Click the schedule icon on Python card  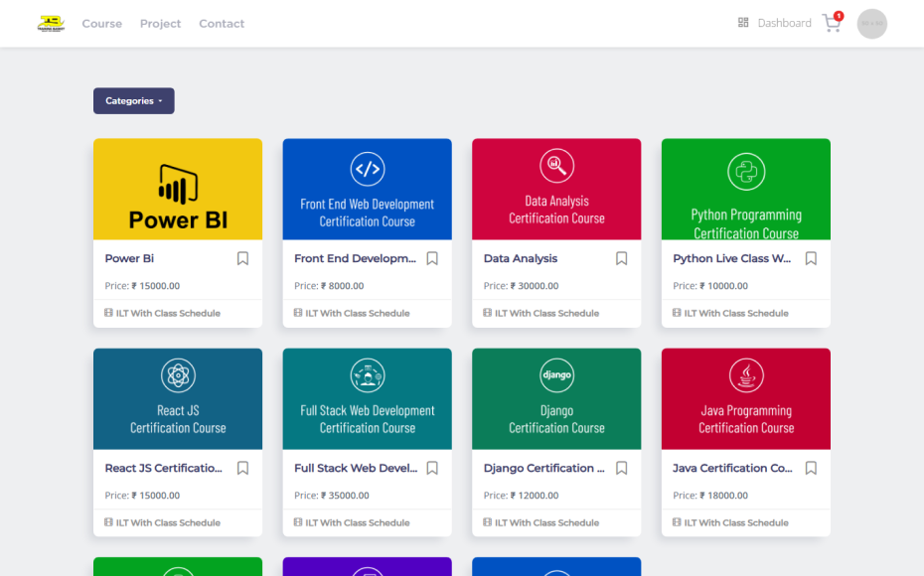click(x=677, y=313)
